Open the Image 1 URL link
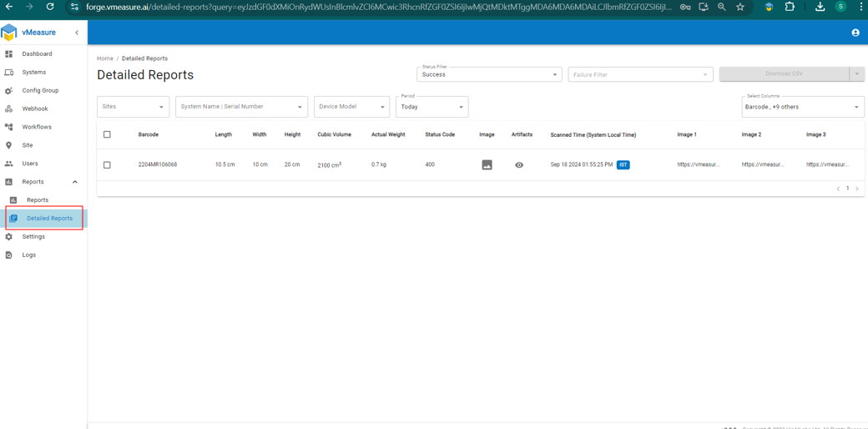 click(x=699, y=164)
